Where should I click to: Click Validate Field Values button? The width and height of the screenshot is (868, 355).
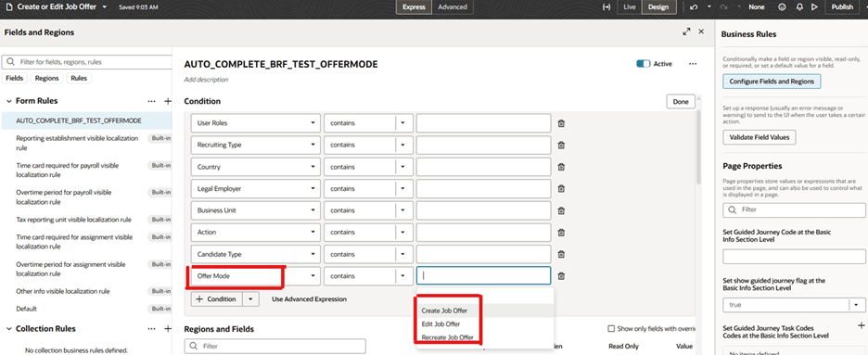(x=759, y=137)
